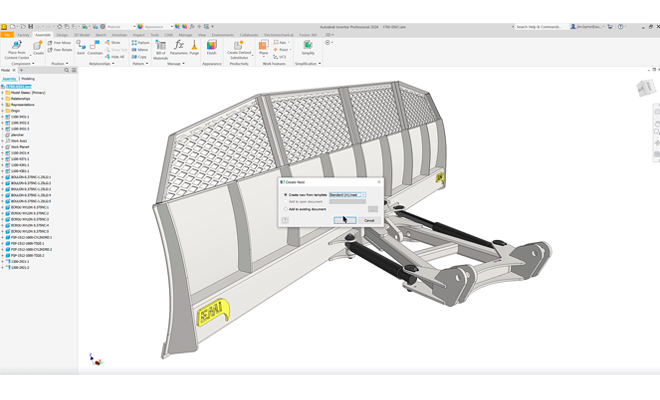Open the fx Parameters tool
Image resolution: width=660 pixels, height=400 pixels.
click(179, 46)
